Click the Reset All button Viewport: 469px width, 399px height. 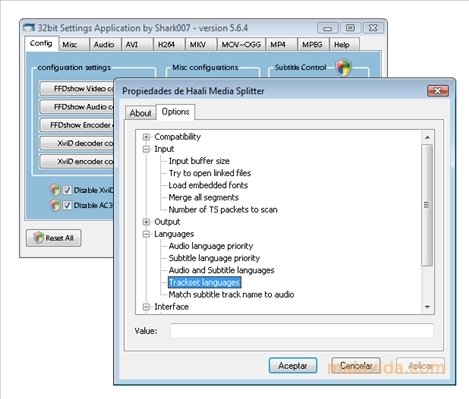[54, 238]
